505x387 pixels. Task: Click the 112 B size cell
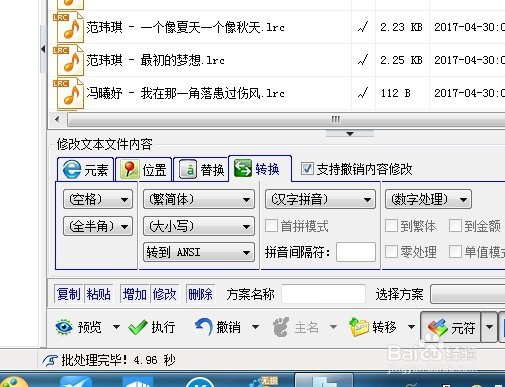[x=396, y=93]
